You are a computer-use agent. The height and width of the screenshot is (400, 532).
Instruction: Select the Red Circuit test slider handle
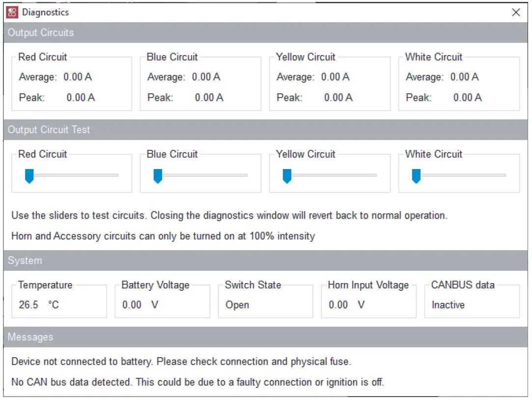tap(29, 175)
